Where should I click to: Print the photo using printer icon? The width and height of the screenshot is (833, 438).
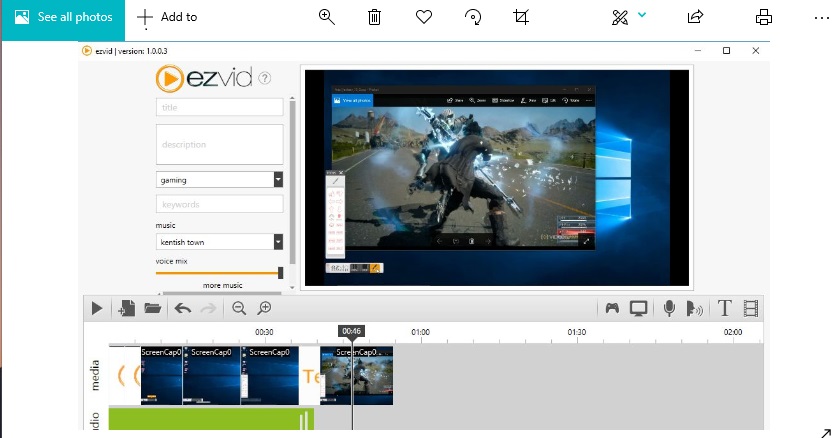(763, 17)
